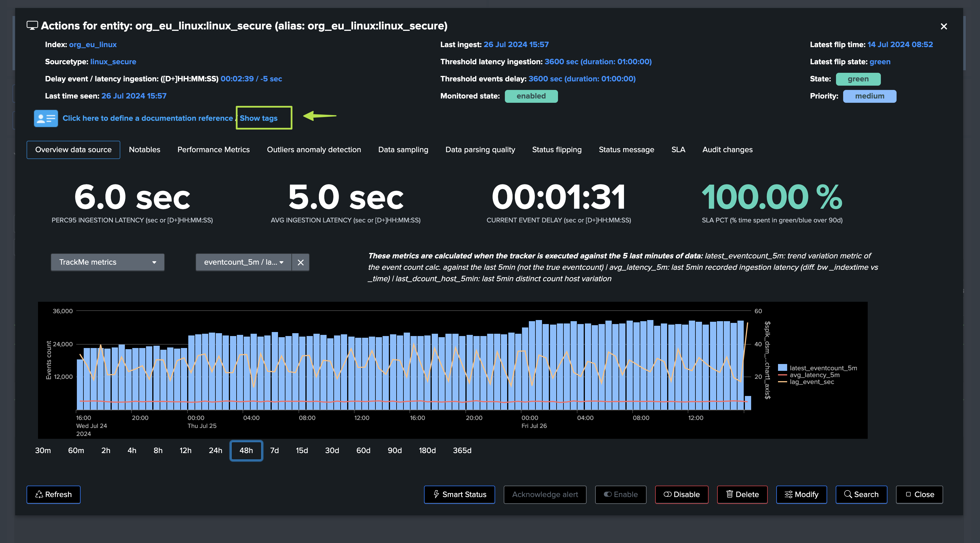This screenshot has width=980, height=543.
Task: Switch to the Outliers anomaly detection tab
Action: click(x=314, y=149)
